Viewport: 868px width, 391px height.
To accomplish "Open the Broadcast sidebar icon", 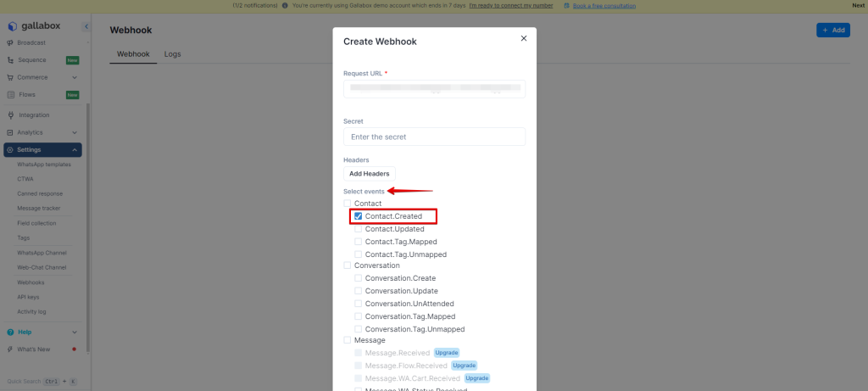I will (10, 42).
